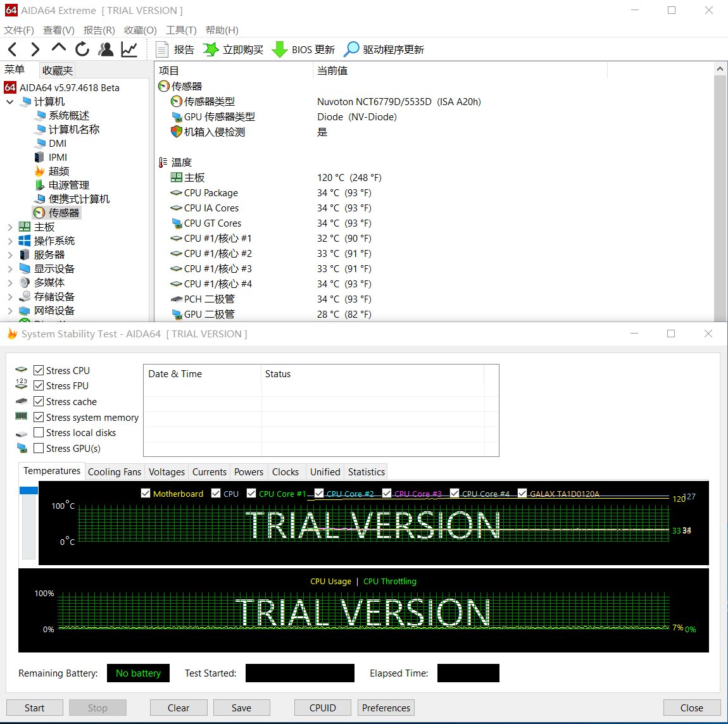Screen dimensions: 728x724
Task: Click the Stress system memory RAM icon
Action: (22, 416)
